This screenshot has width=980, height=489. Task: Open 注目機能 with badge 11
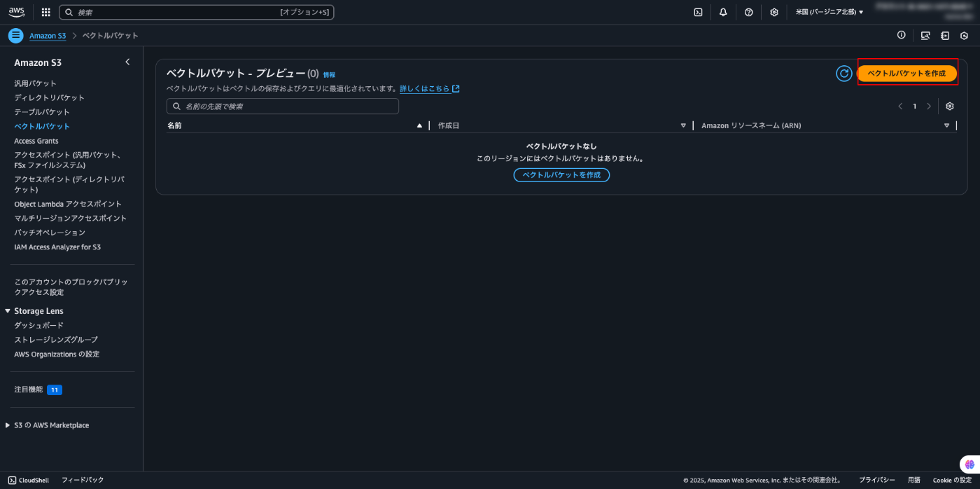click(x=38, y=390)
